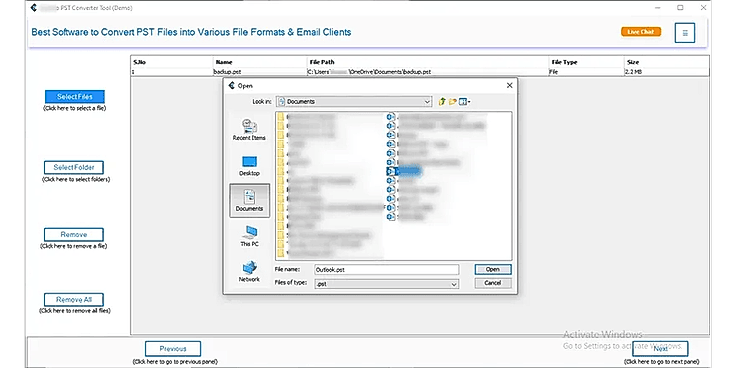Screen dimensions: 736x368
Task: Close the Open dialog with X
Action: 509,85
